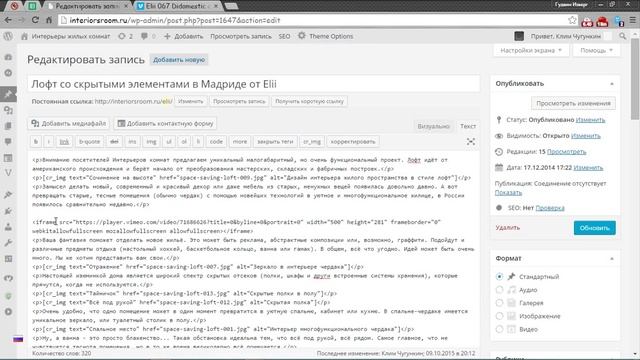Select the Стандартный format radio
Image resolution: width=640 pixels, height=360 pixels.
point(499,277)
